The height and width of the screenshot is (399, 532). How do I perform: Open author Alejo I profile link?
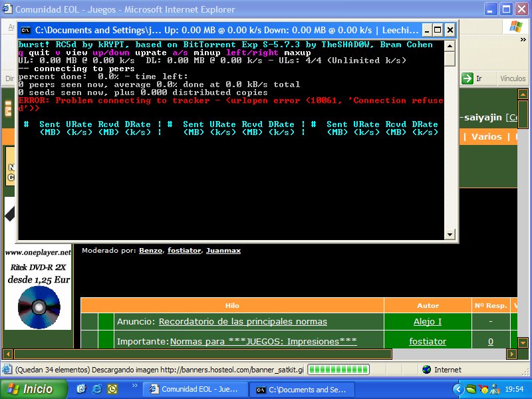click(x=428, y=322)
